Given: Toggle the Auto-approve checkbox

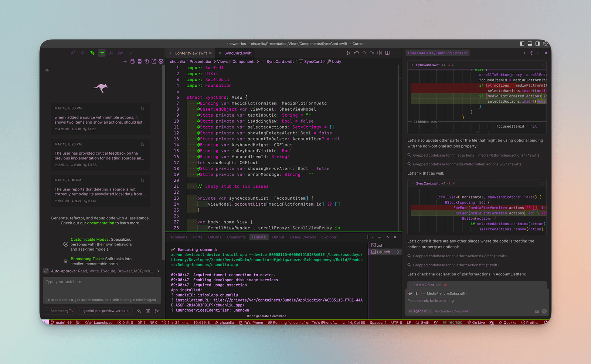Looking at the screenshot, I should (x=46, y=271).
